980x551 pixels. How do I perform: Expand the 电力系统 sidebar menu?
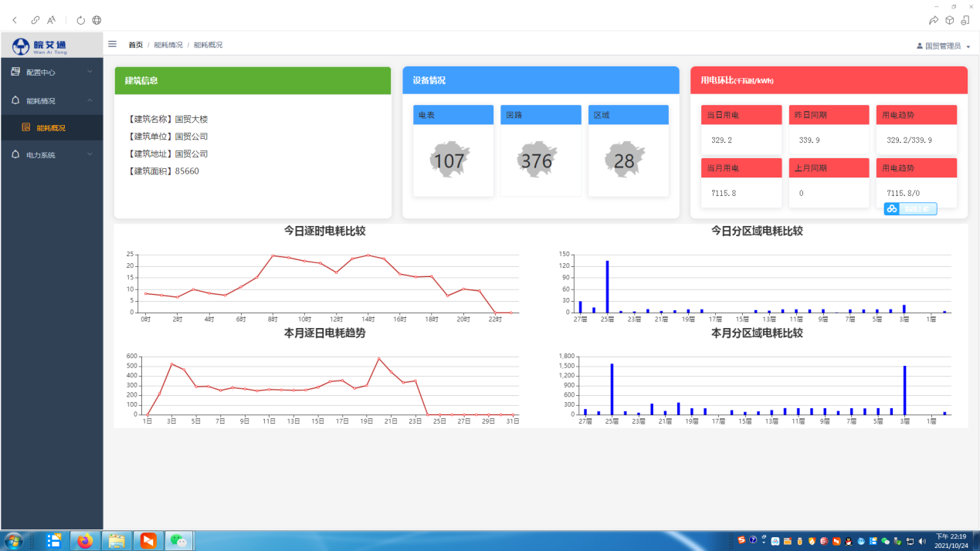click(x=52, y=155)
